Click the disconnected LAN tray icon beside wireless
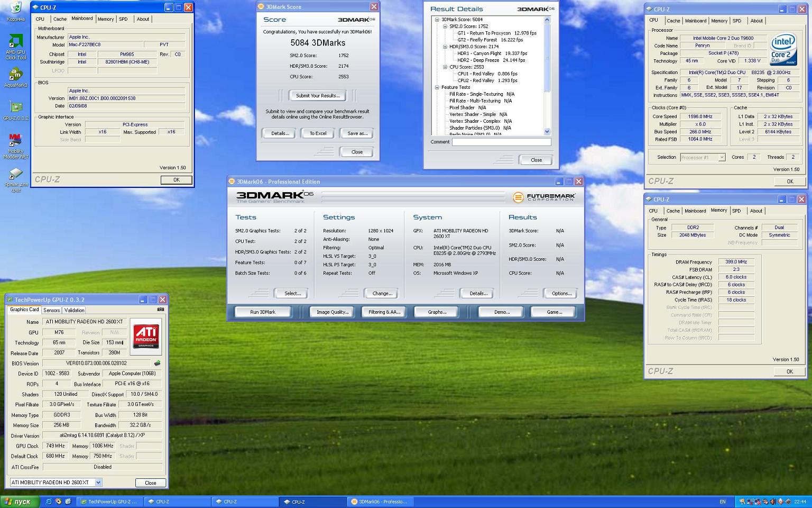This screenshot has height=508, width=812. (x=758, y=502)
